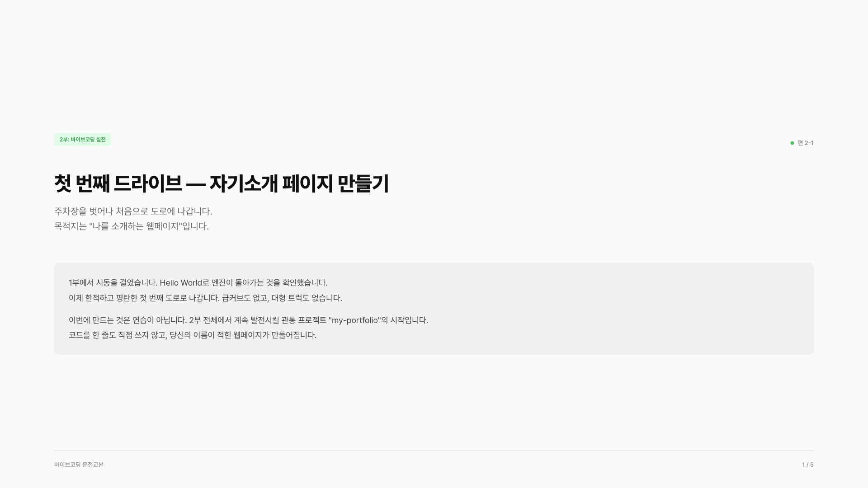Click the '편 2-1' episode label
Image resolution: width=868 pixels, height=488 pixels.
pyautogui.click(x=806, y=143)
